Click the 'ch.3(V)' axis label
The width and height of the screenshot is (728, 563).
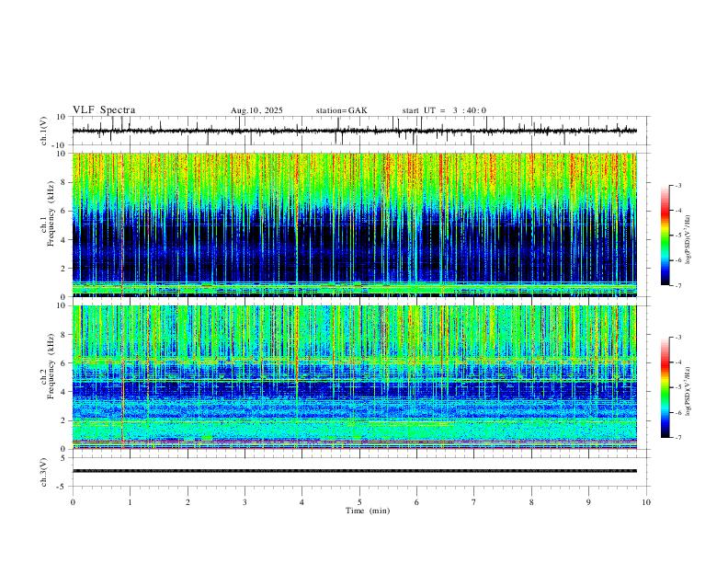(44, 472)
